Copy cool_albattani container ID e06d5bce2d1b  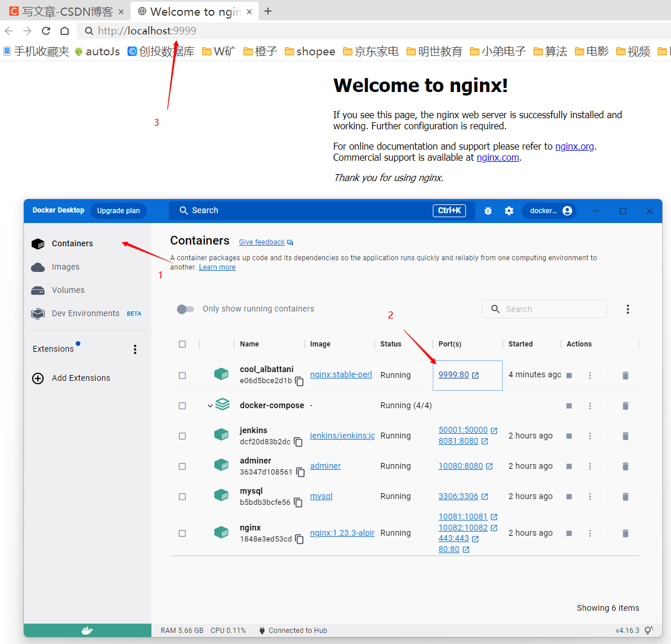tap(299, 381)
